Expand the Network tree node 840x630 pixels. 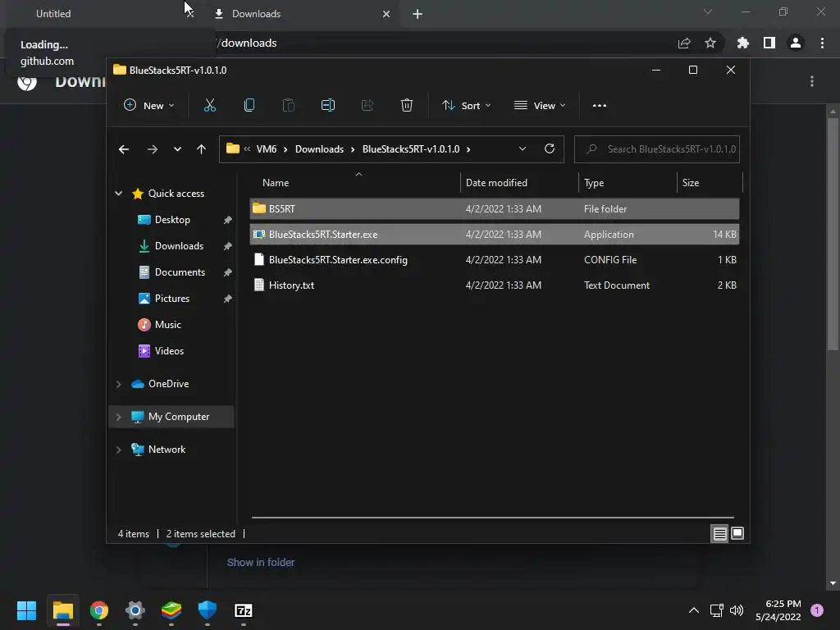coord(118,450)
